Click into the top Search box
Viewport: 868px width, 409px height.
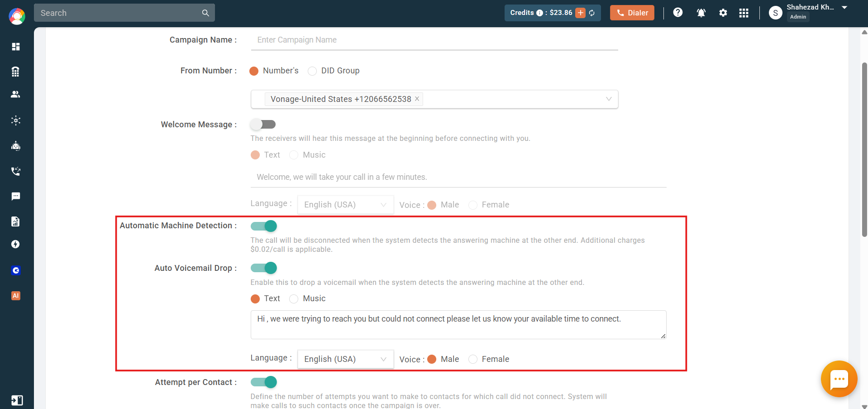click(124, 13)
